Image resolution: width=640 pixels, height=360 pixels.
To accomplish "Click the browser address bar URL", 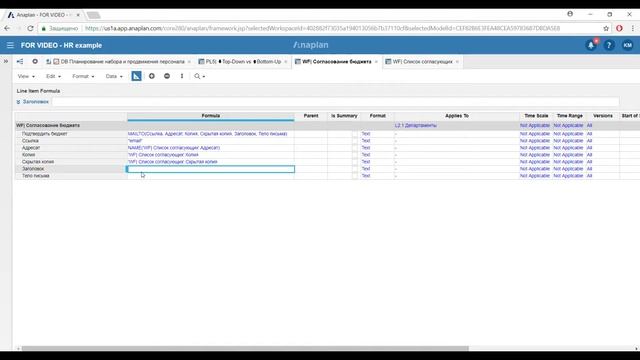I will 322,28.
